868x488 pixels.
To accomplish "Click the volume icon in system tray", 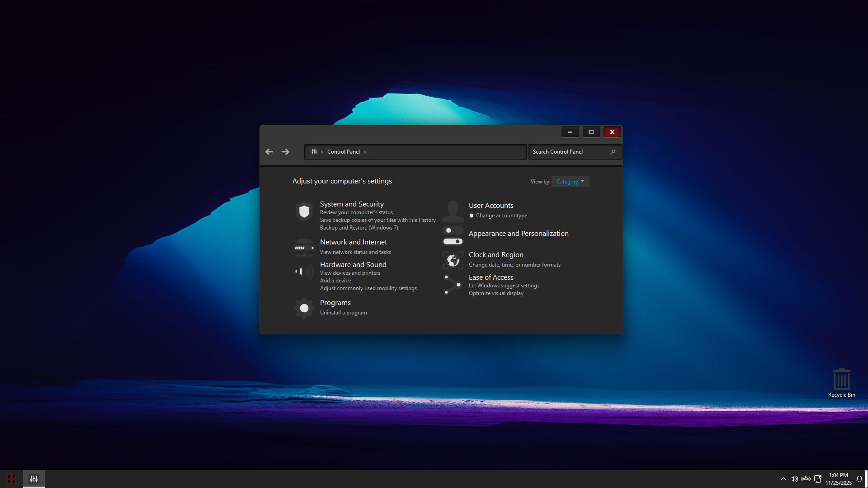I will pos(794,479).
